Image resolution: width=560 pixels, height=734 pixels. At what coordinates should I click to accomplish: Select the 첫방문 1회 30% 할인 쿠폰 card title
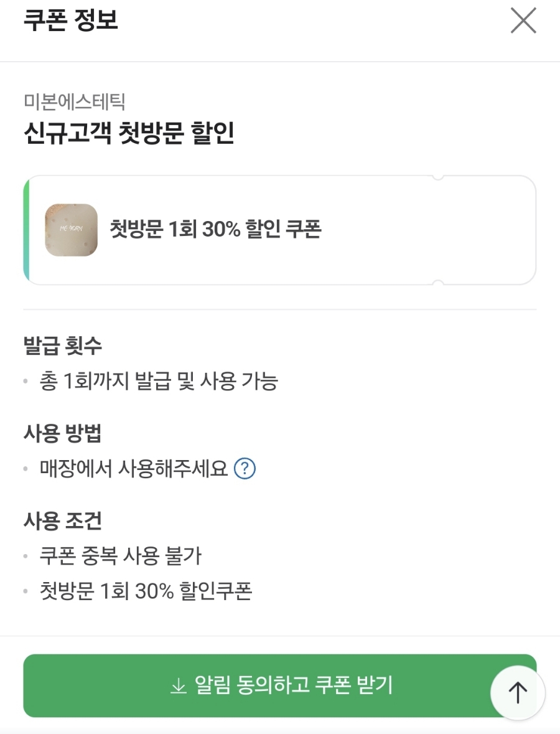click(x=215, y=230)
